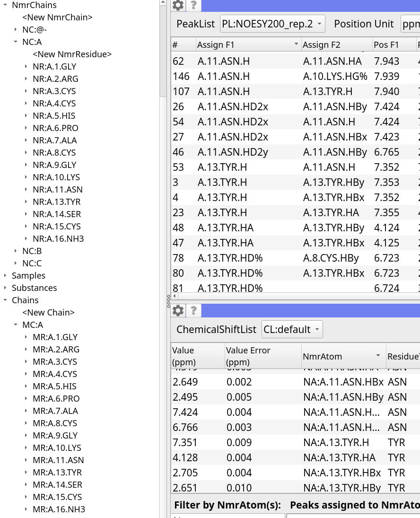Click the sidebar vertical scrollbar
Image resolution: width=420 pixels, height=518 pixels.
(x=163, y=47)
